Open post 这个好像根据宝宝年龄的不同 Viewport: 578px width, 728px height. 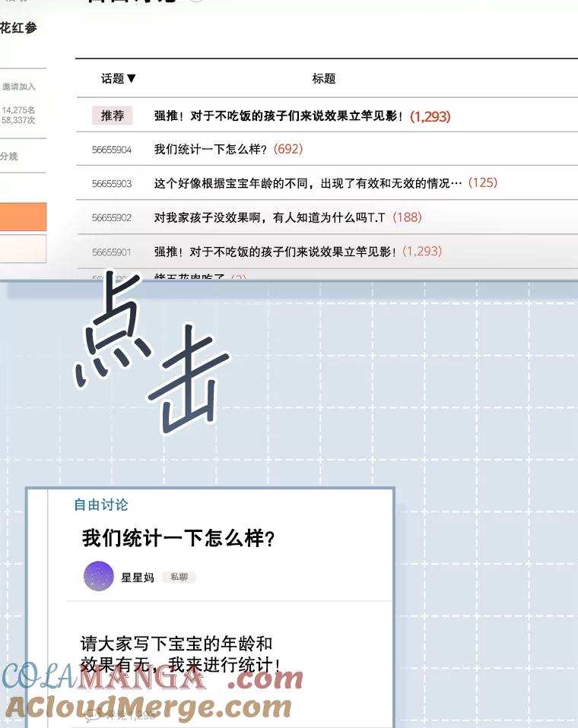(308, 183)
